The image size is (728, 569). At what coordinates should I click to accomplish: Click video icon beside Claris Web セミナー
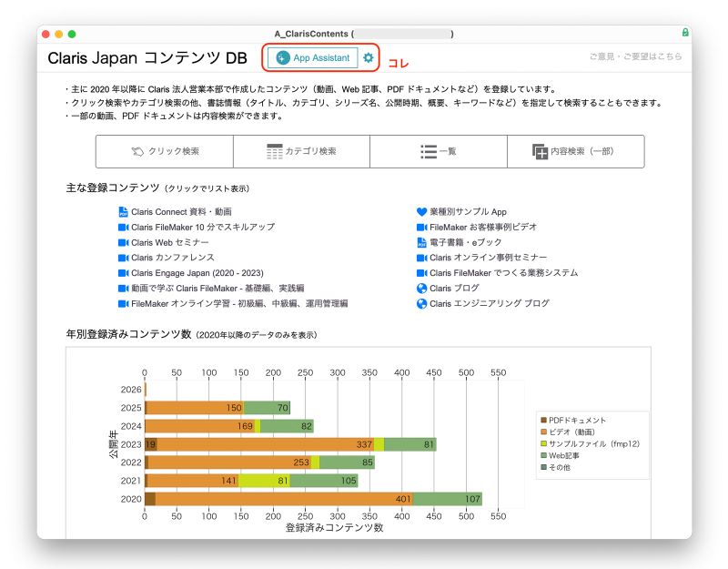(124, 243)
